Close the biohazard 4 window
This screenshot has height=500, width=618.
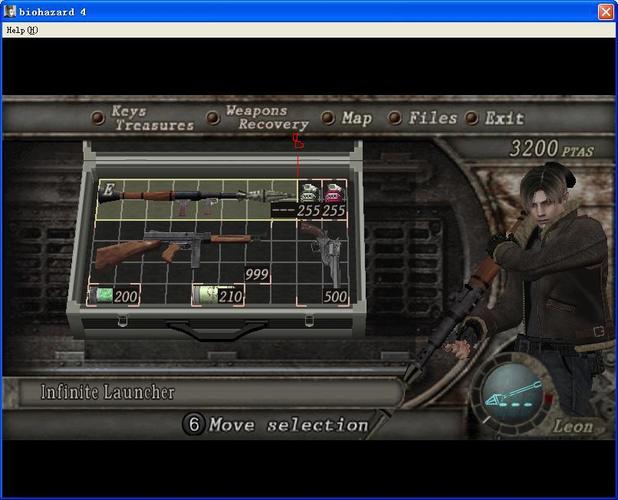click(x=605, y=11)
